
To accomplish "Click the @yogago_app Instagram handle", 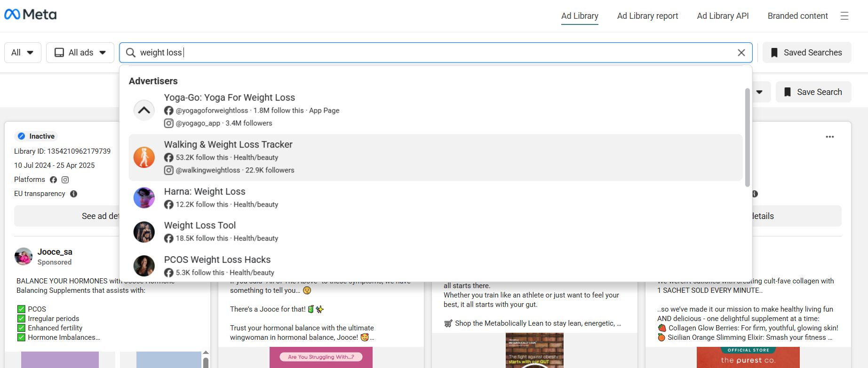I will (198, 123).
